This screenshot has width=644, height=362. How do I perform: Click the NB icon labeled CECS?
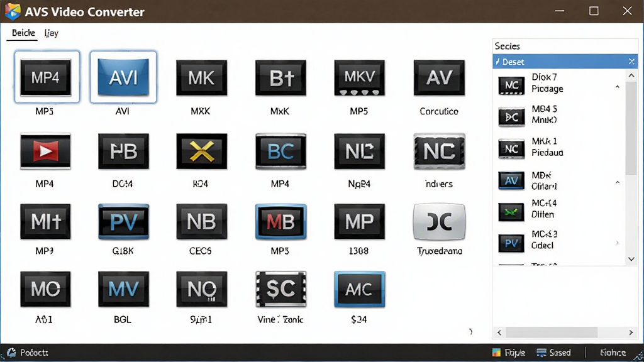[x=202, y=222]
